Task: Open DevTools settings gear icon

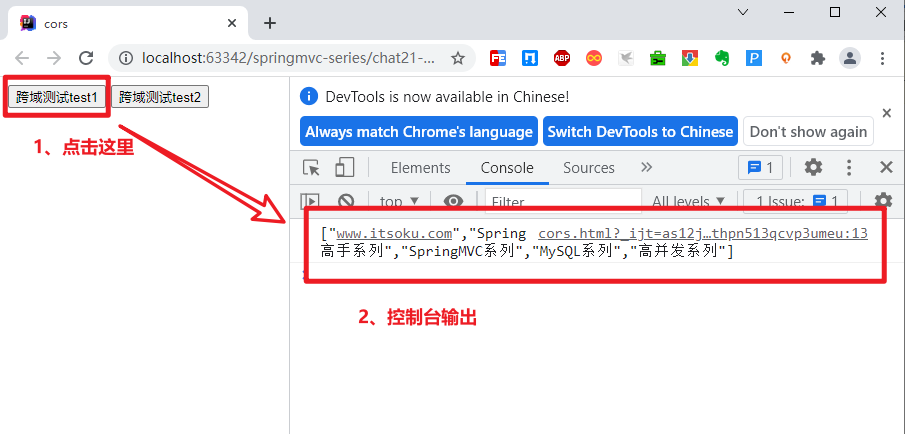Action: (814, 168)
